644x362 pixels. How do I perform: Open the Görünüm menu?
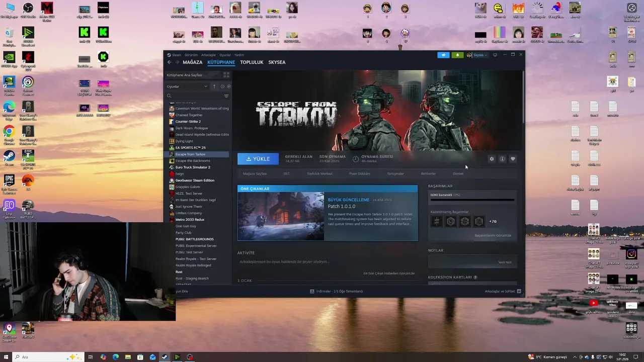(x=191, y=55)
